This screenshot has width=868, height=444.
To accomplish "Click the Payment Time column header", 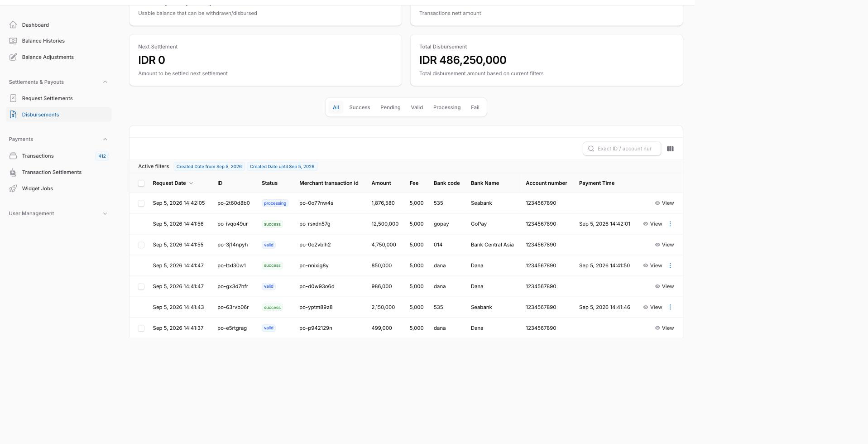I will tap(597, 183).
